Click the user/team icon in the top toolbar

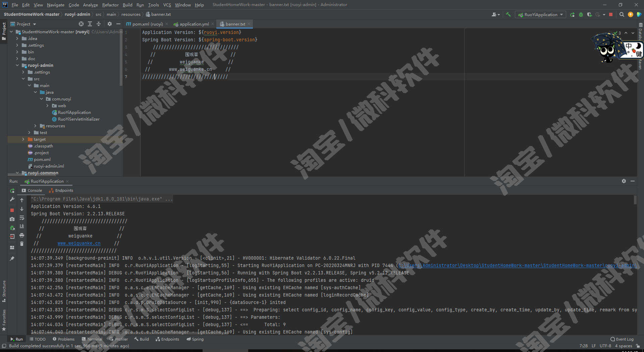point(495,14)
